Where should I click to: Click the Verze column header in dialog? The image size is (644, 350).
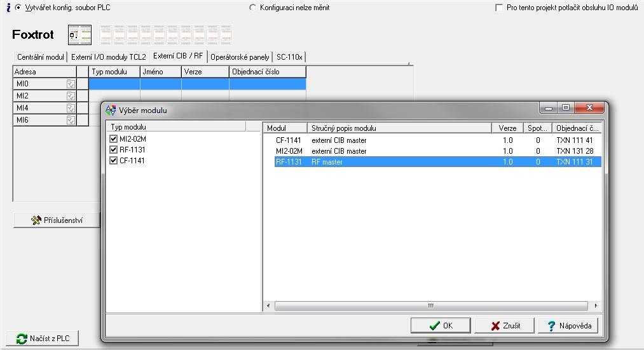(508, 128)
